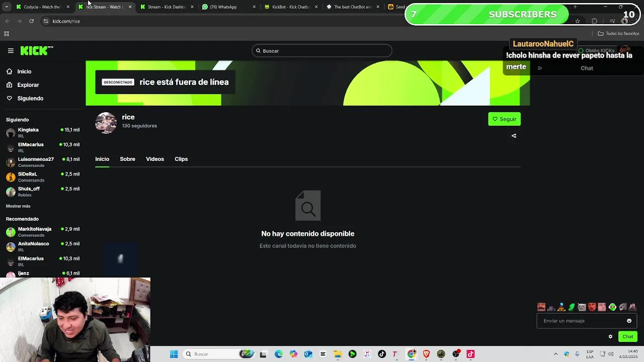This screenshot has height=362, width=644.
Task: Open the apps grid in bookmarks bar
Action: tap(7, 34)
